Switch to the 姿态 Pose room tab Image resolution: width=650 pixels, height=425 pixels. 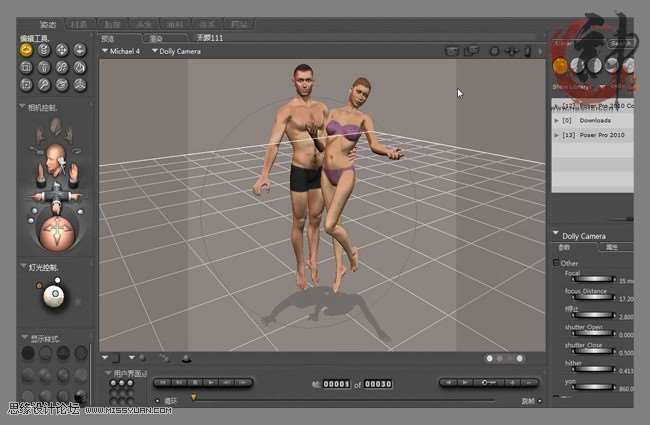point(47,24)
